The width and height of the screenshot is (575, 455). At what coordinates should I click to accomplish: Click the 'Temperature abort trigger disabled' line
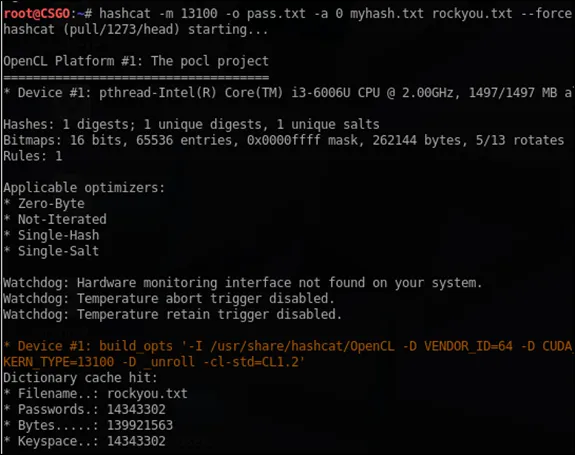[169, 298]
